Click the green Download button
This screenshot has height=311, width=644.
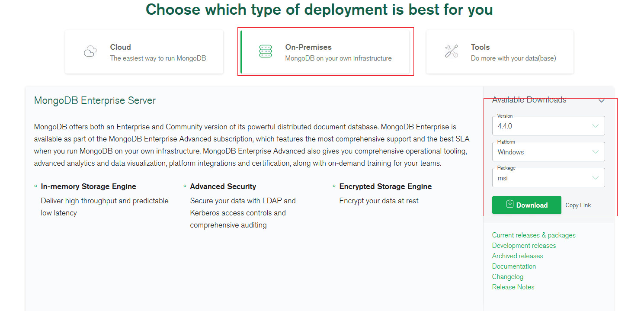527,205
